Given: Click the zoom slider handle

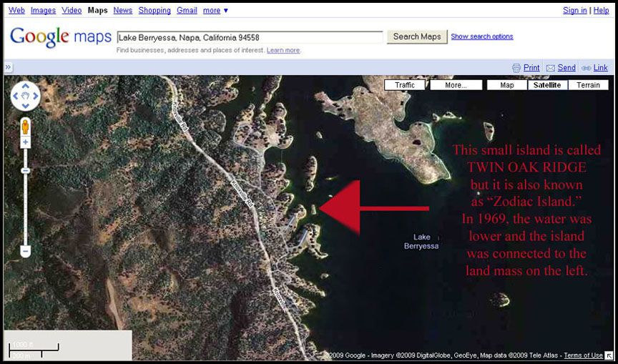Looking at the screenshot, I should (x=26, y=171).
